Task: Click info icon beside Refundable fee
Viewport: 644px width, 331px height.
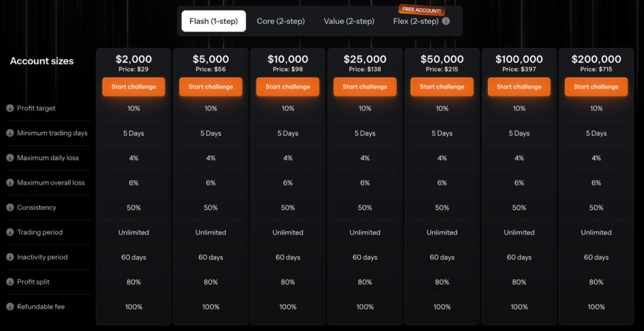Action: coord(10,307)
